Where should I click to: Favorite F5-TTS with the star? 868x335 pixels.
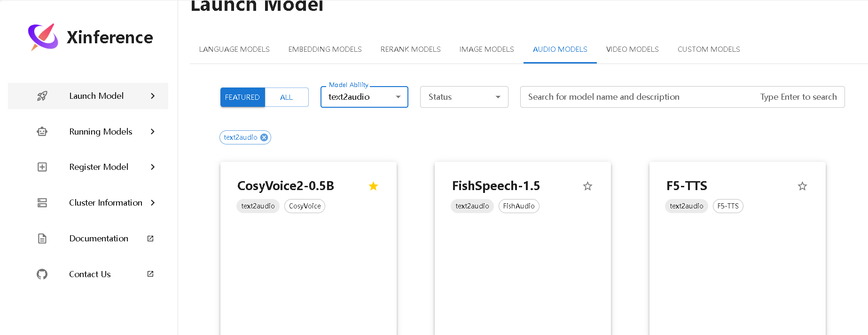tap(802, 186)
